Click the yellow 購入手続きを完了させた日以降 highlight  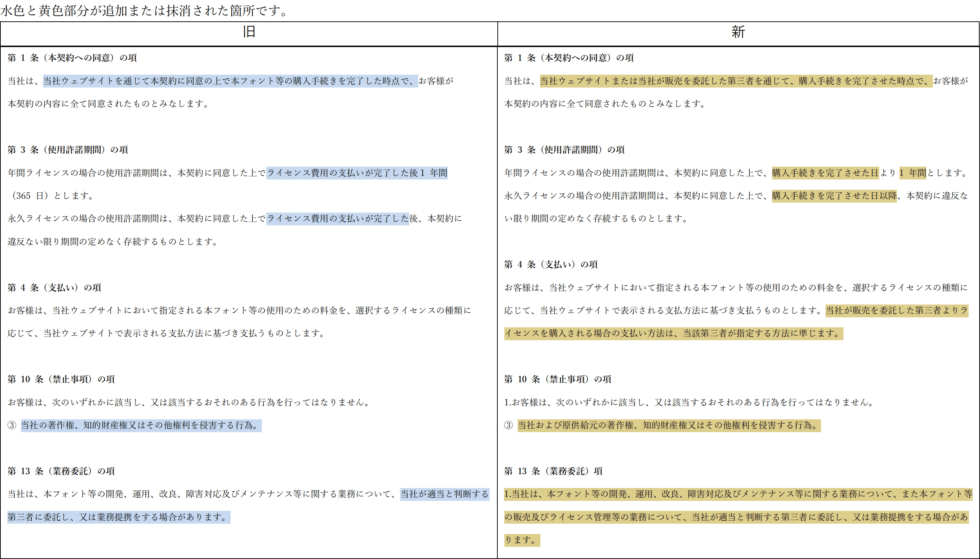(x=834, y=196)
